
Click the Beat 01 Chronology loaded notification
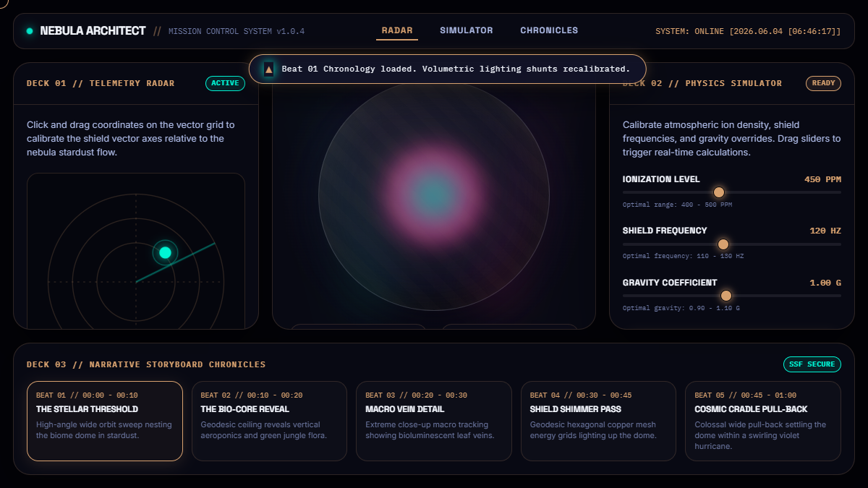(448, 69)
